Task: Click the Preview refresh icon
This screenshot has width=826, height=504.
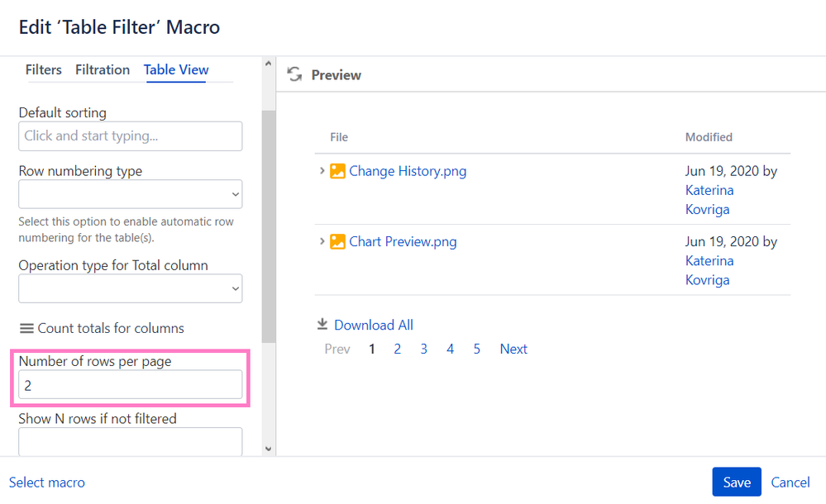Action: (294, 74)
